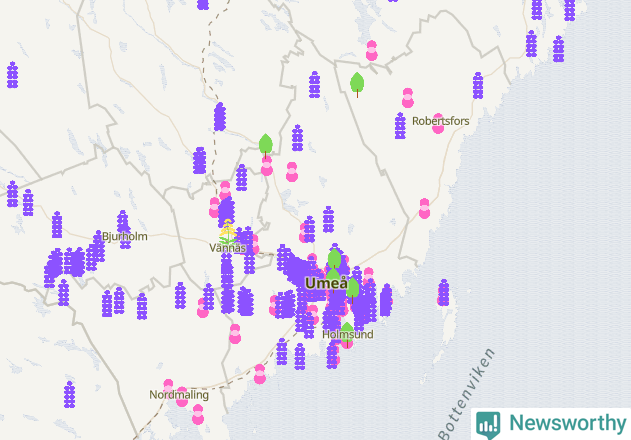
Task: Open the purple marker on the island in Bottenviken
Action: 443,293
